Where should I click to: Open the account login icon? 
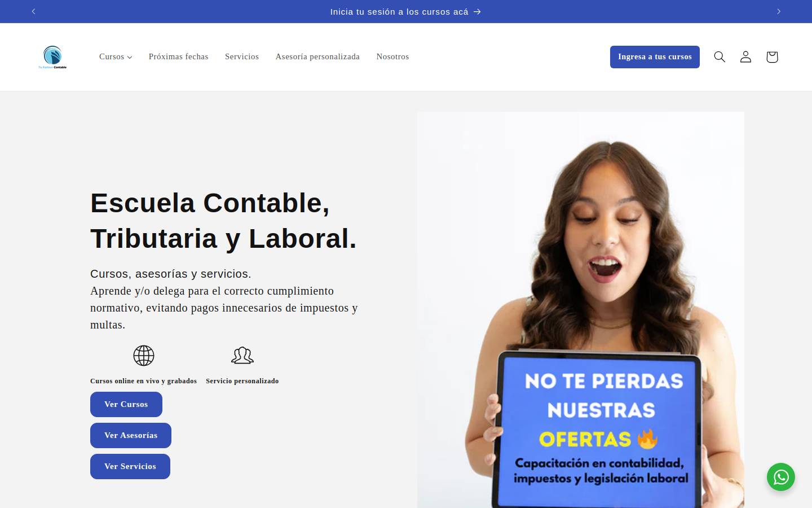coord(745,56)
